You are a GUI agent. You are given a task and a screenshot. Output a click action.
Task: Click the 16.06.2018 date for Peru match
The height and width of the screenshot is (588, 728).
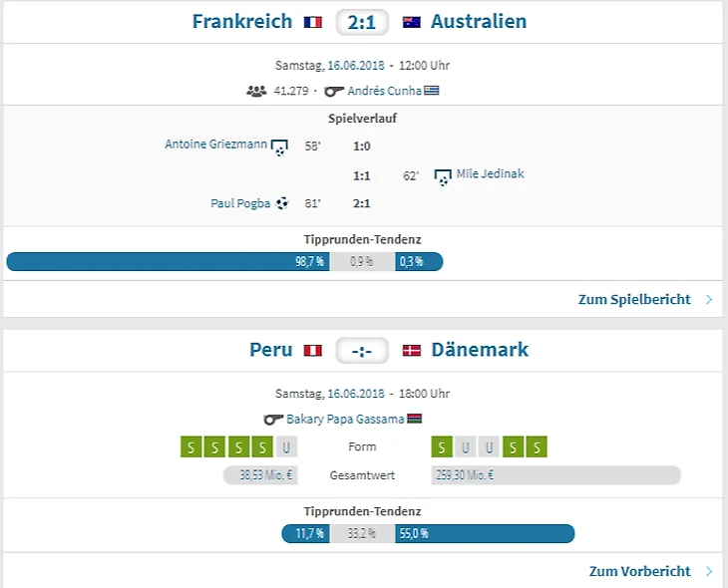click(356, 394)
